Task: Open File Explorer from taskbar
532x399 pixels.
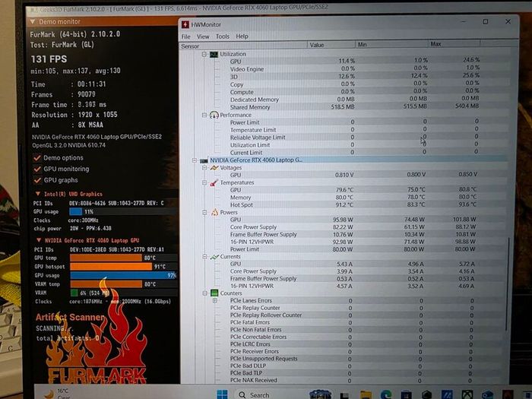Action: [x=366, y=395]
